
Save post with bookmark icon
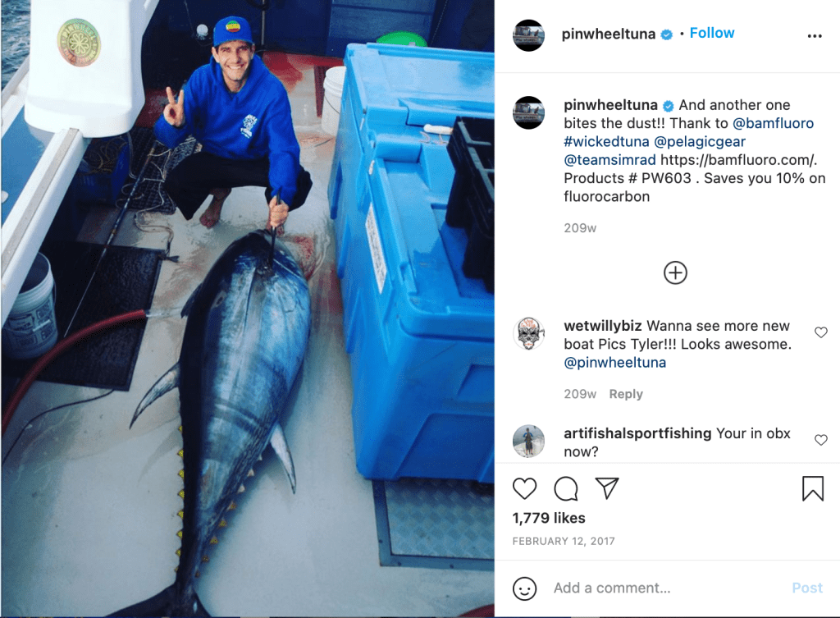click(x=813, y=488)
